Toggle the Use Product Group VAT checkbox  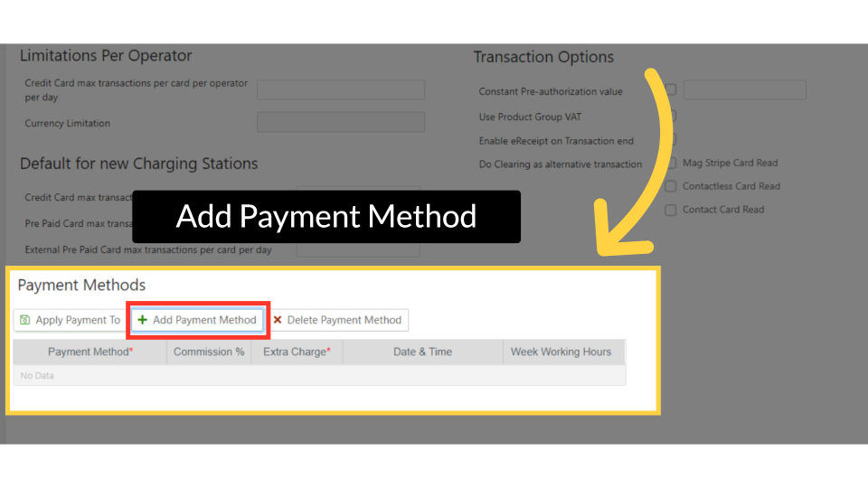pyautogui.click(x=671, y=116)
